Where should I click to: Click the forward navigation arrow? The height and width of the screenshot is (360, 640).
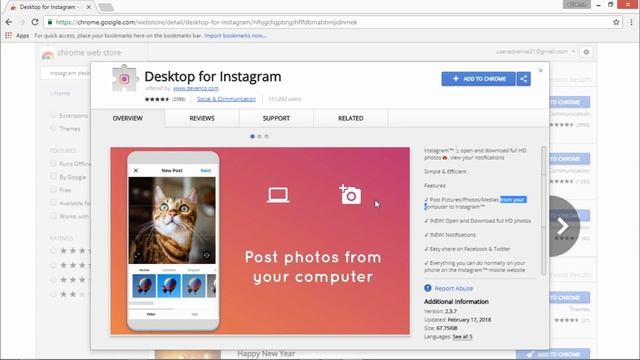[22, 22]
